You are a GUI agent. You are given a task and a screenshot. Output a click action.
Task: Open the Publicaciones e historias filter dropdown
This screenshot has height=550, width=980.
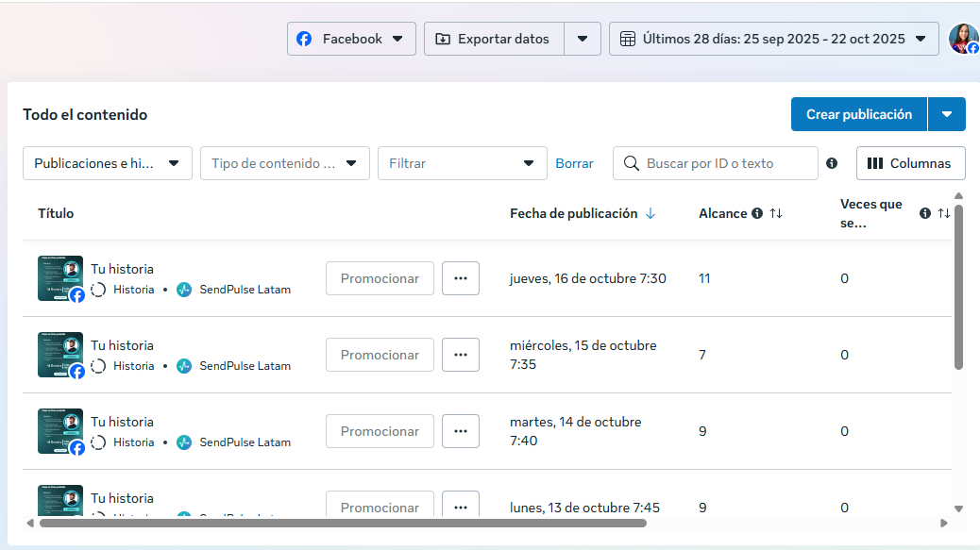(107, 163)
